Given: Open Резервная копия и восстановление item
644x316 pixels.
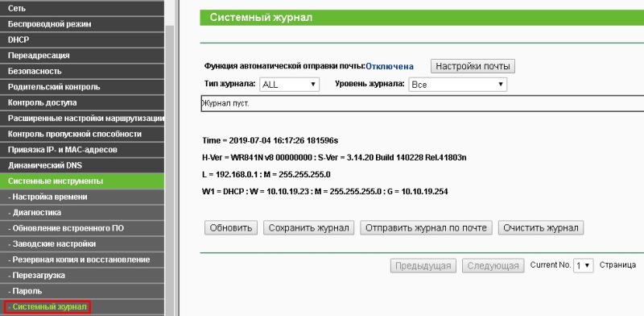Looking at the screenshot, I should pos(82,260).
